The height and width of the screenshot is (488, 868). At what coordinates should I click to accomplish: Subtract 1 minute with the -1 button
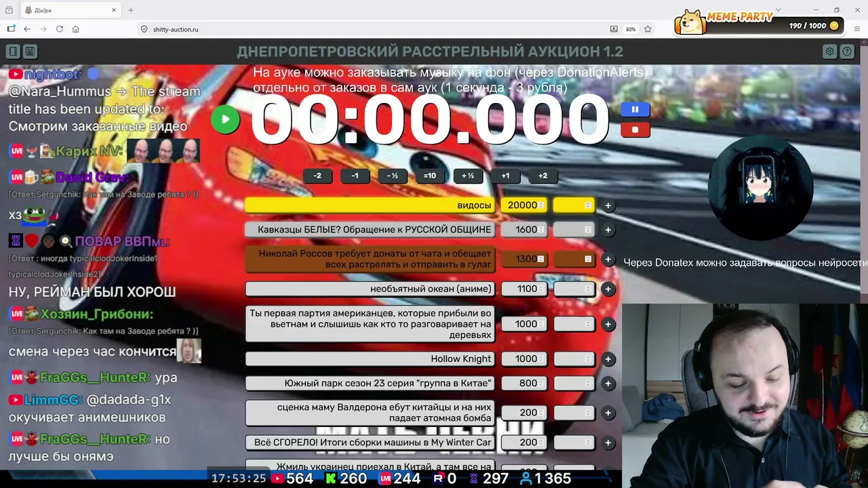coord(355,176)
